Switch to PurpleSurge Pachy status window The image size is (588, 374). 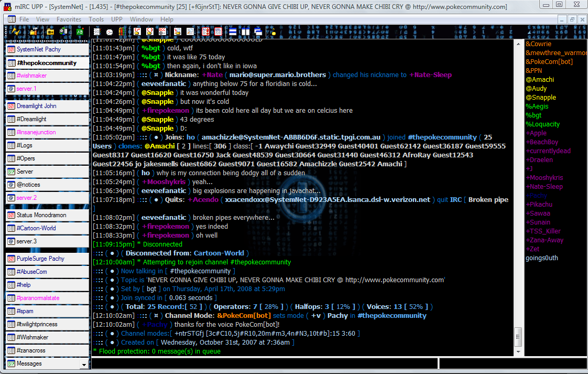click(48, 259)
